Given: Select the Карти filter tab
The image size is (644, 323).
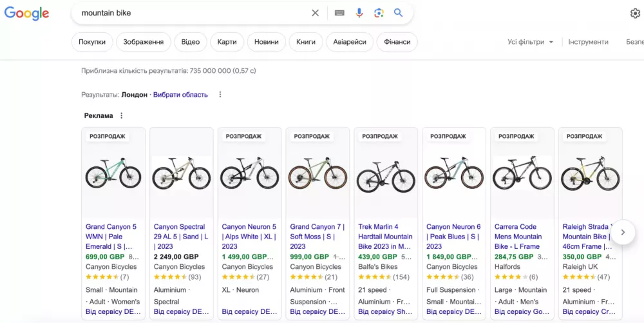Looking at the screenshot, I should point(227,42).
